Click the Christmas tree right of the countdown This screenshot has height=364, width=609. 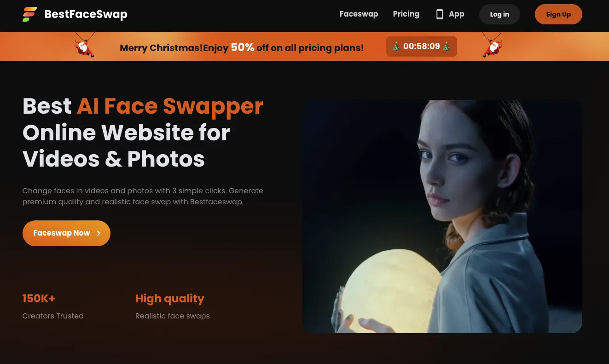click(446, 46)
